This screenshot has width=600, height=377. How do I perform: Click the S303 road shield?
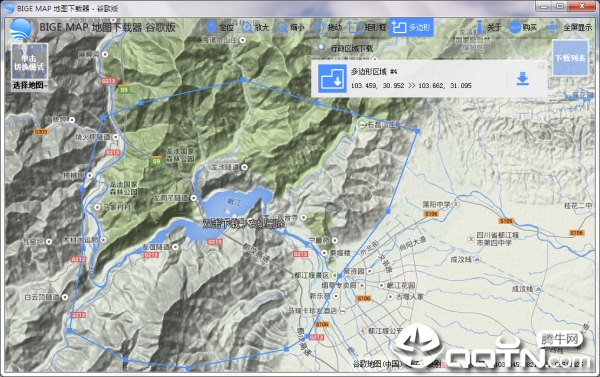41,132
